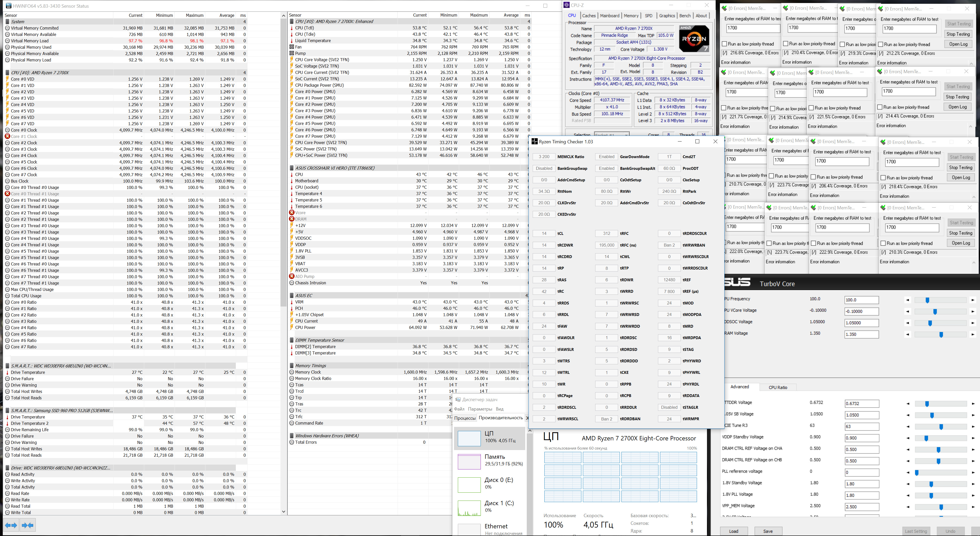The height and width of the screenshot is (536, 980).
Task: Click the red X icon beside Core #1 Clock
Action: (7, 136)
